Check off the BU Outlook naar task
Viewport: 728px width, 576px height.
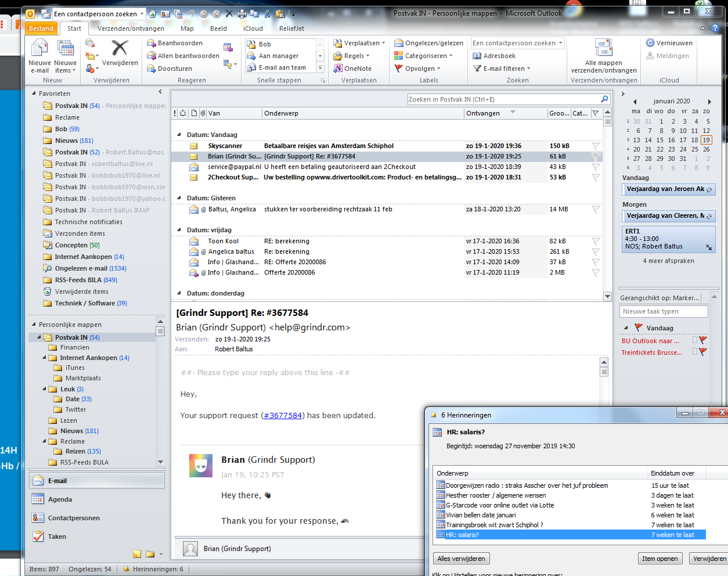pyautogui.click(x=694, y=340)
